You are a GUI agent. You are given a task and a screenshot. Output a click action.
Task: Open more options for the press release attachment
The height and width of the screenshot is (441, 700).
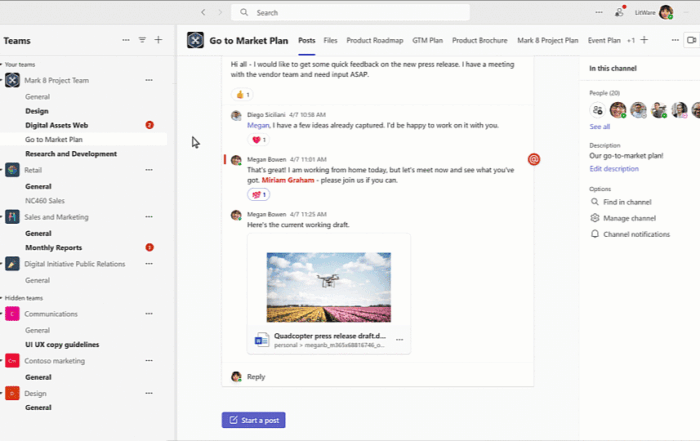click(x=399, y=340)
